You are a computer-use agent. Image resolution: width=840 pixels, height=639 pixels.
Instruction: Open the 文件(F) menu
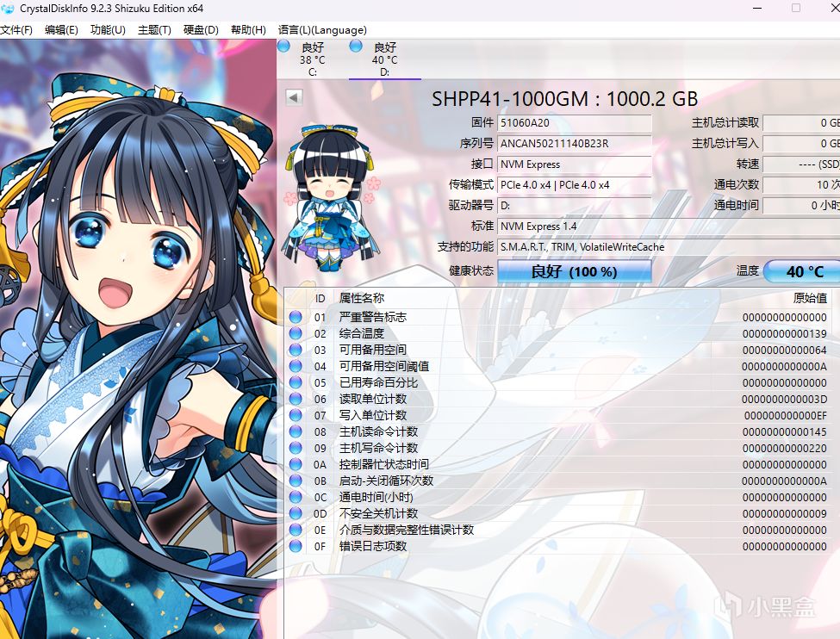(x=16, y=30)
